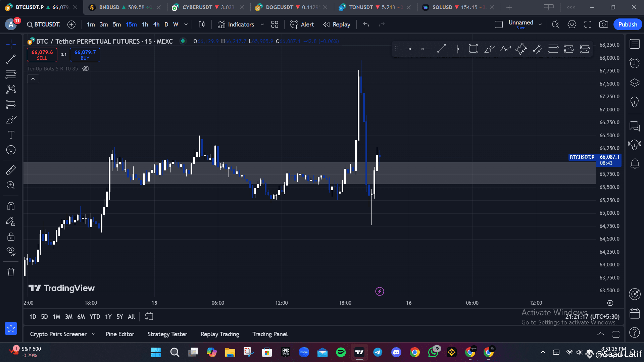This screenshot has width=644, height=362.
Task: Open chart settings hexagon
Action: 572,24
